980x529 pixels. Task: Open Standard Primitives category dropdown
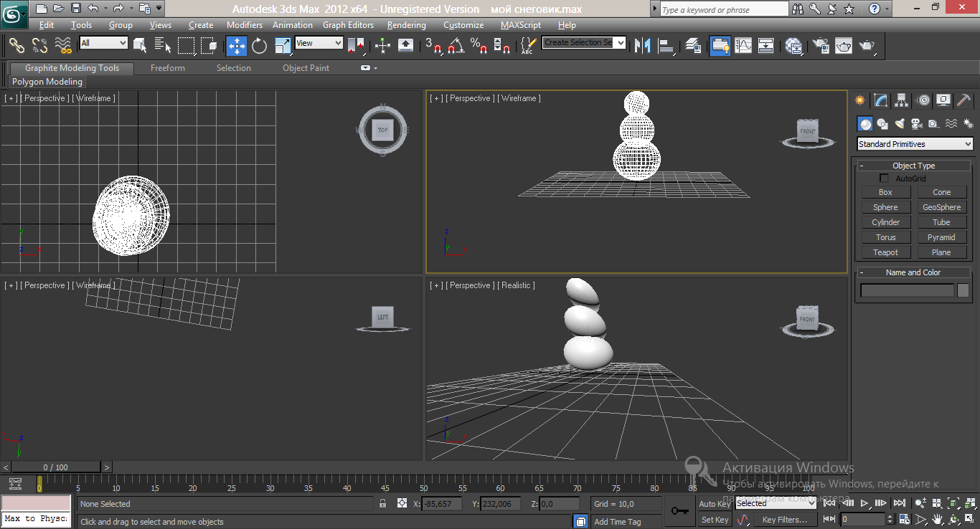pyautogui.click(x=915, y=144)
